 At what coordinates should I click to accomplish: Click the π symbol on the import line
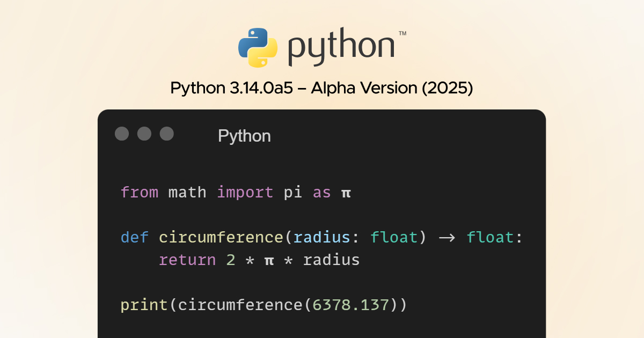[346, 193]
